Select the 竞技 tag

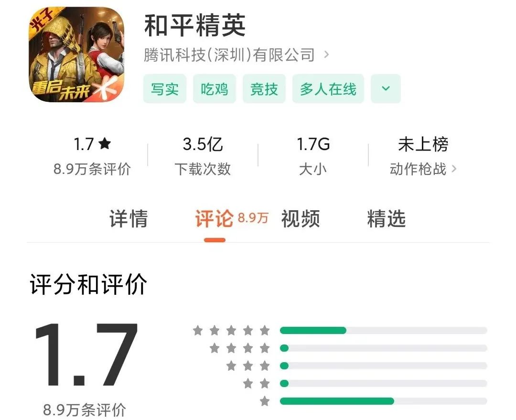(264, 88)
